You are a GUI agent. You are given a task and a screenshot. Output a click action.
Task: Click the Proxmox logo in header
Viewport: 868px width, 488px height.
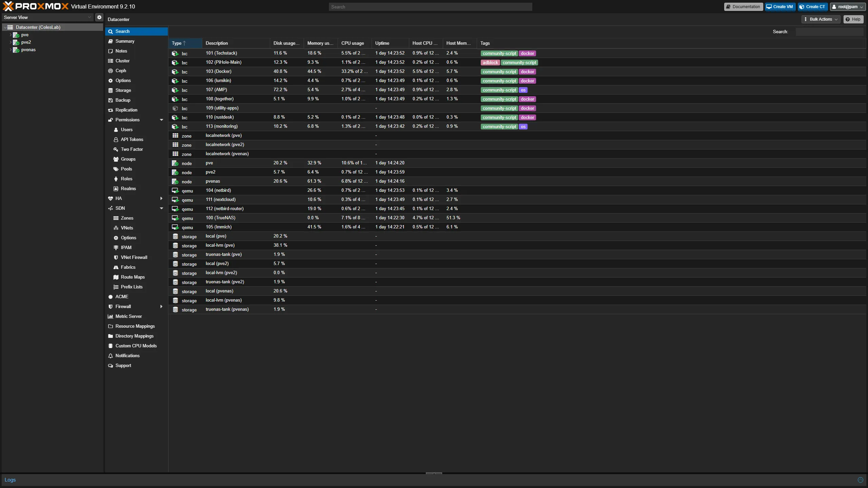click(x=36, y=6)
